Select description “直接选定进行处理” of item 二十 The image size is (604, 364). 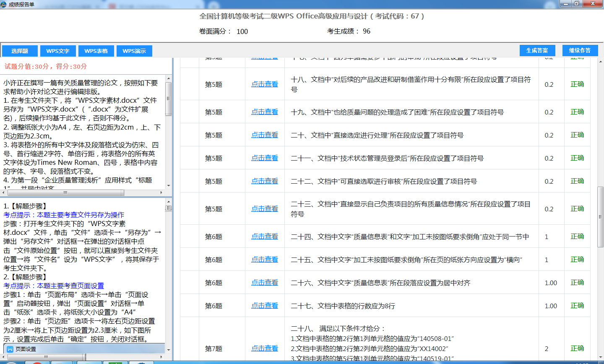[377, 135]
